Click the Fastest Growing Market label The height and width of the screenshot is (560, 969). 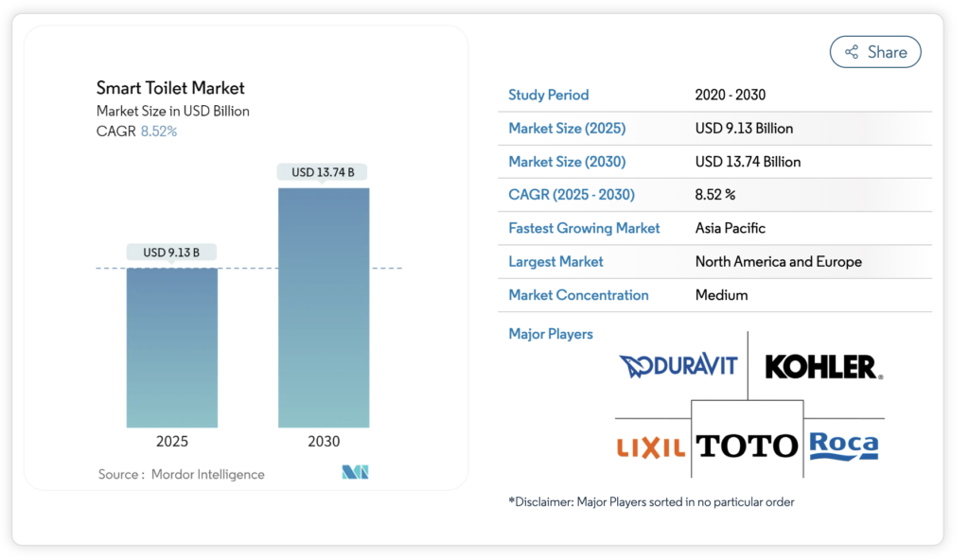584,228
